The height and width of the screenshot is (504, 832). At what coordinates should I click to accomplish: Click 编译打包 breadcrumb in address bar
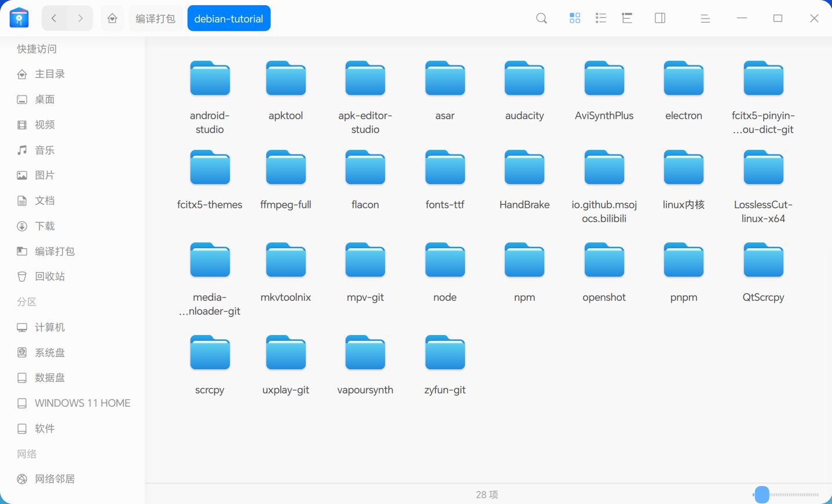click(155, 19)
